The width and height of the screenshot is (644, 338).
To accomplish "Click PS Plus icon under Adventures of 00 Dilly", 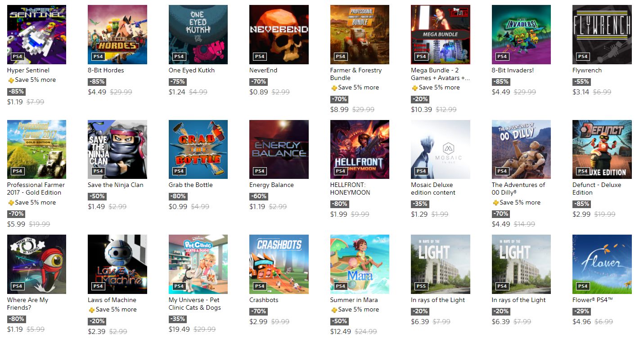I will point(495,203).
